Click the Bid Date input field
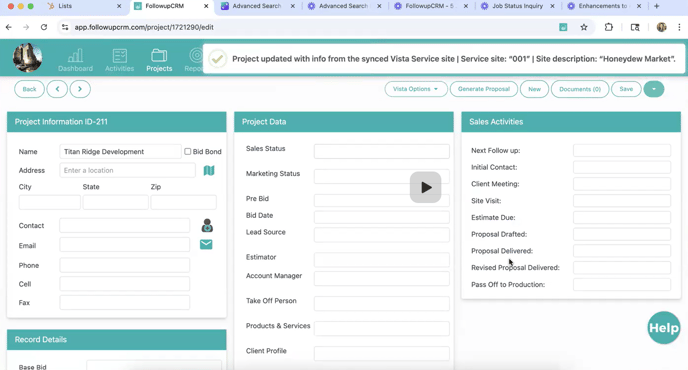This screenshot has width=688, height=370. (x=382, y=217)
